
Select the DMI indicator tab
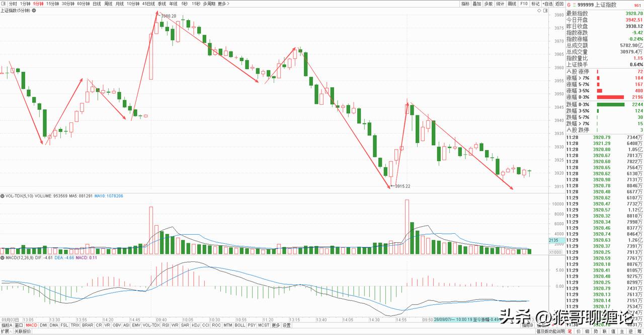[43, 325]
